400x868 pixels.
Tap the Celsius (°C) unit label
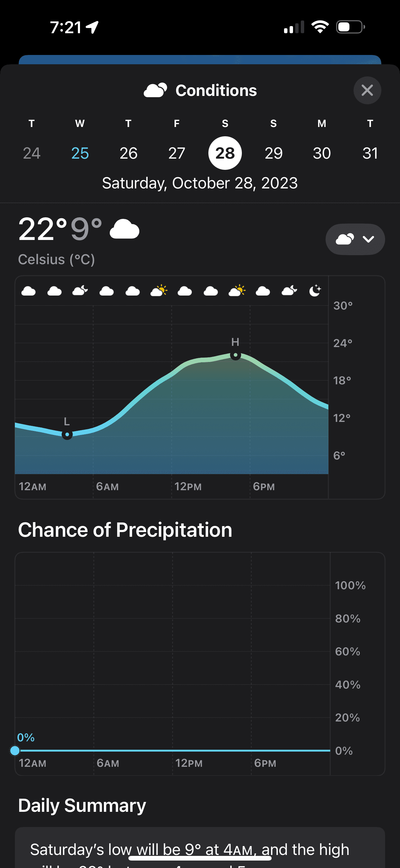56,260
